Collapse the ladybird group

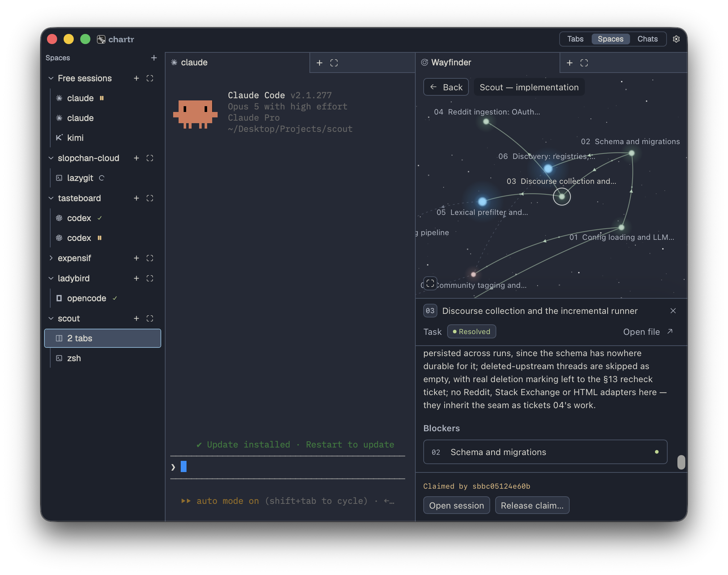(x=51, y=278)
